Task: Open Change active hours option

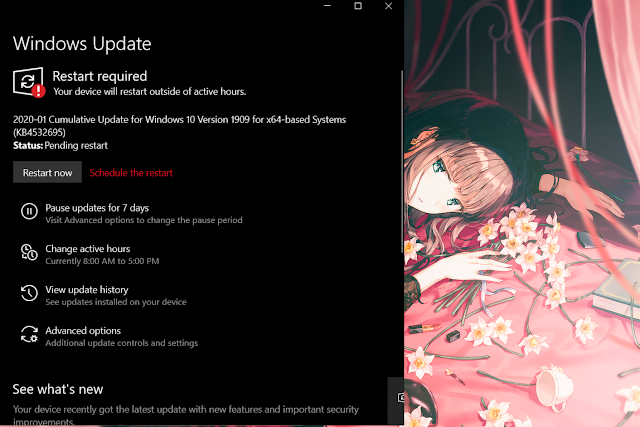Action: [87, 249]
